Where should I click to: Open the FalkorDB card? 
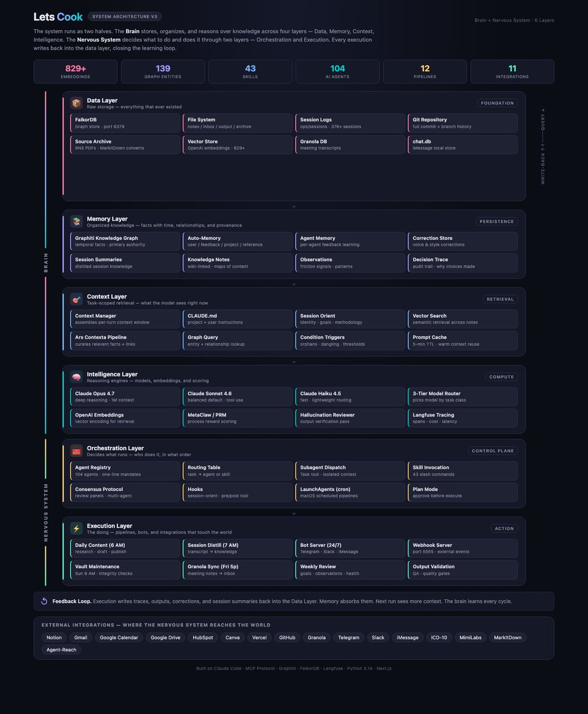tap(124, 123)
